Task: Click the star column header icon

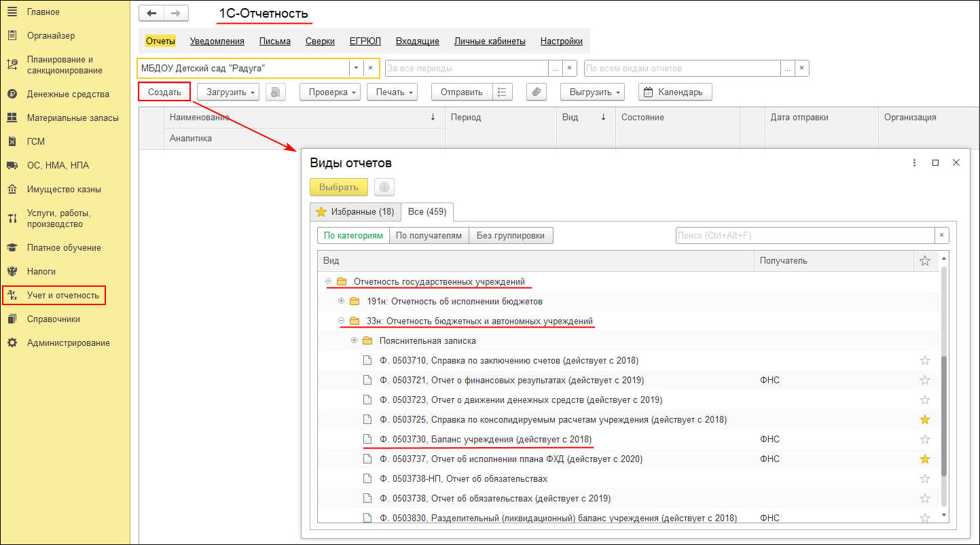Action: click(924, 260)
